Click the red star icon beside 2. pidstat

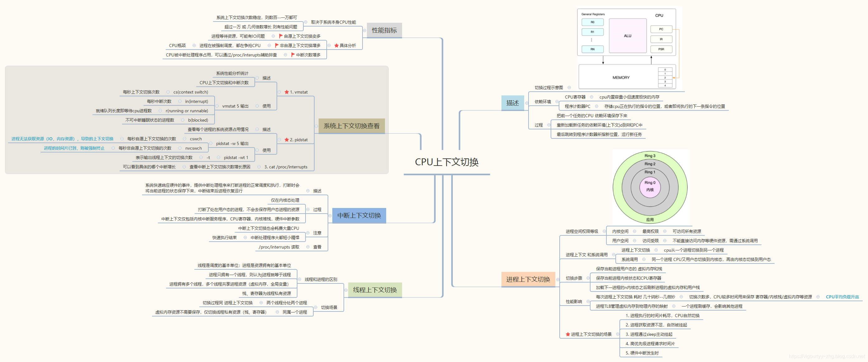pyautogui.click(x=287, y=140)
